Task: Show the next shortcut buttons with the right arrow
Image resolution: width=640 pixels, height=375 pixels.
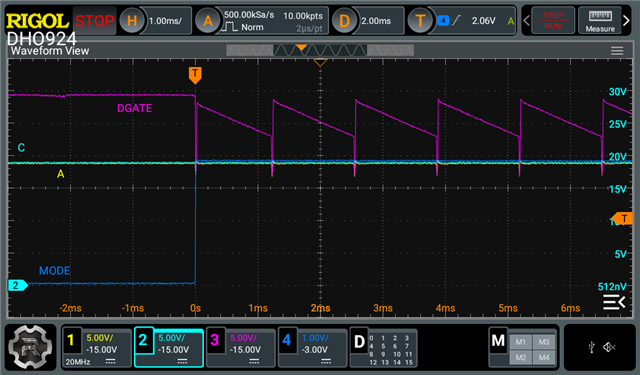Action: pyautogui.click(x=626, y=20)
